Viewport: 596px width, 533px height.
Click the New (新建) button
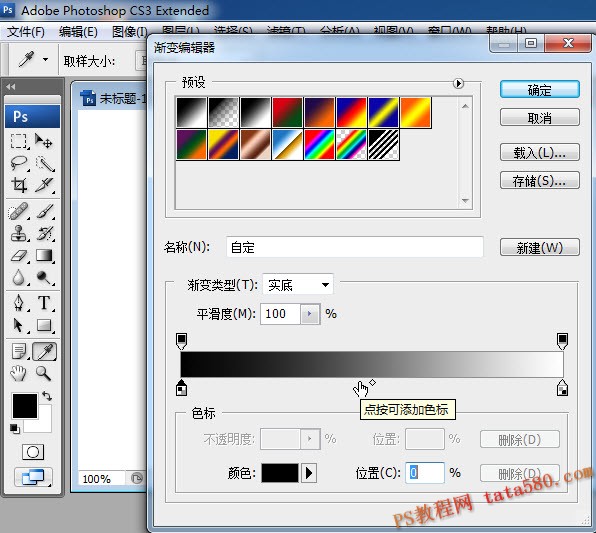pos(540,247)
